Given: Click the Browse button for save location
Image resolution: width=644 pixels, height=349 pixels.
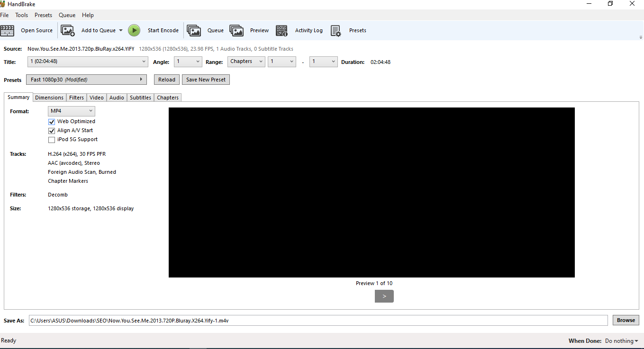Looking at the screenshot, I should pyautogui.click(x=626, y=320).
